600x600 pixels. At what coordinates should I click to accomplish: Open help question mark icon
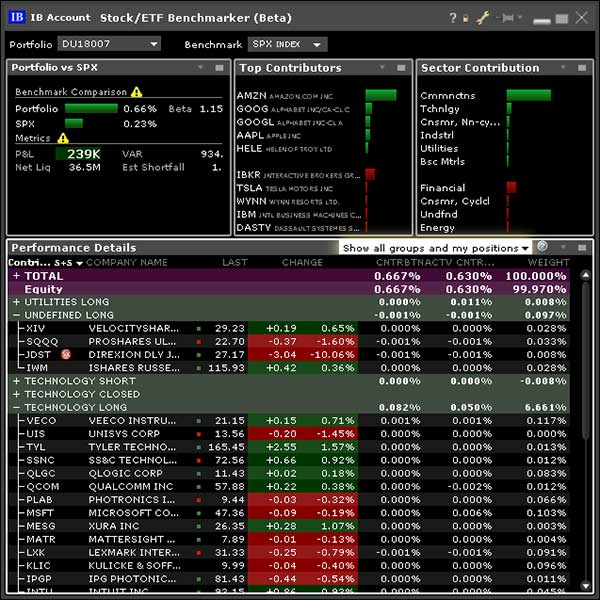(x=453, y=18)
